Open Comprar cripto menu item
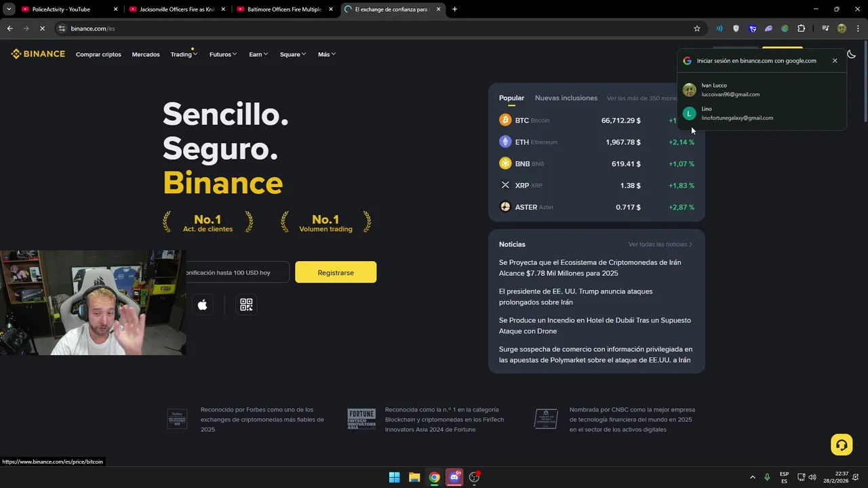 point(98,54)
